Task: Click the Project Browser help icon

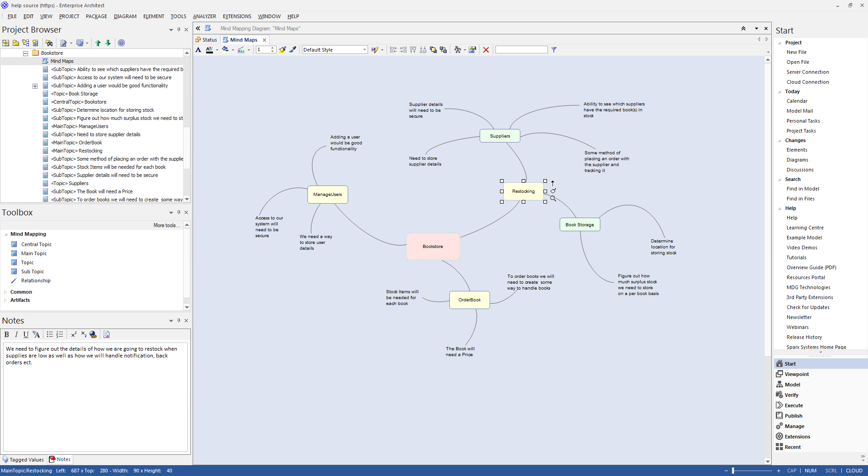Action: tap(121, 43)
